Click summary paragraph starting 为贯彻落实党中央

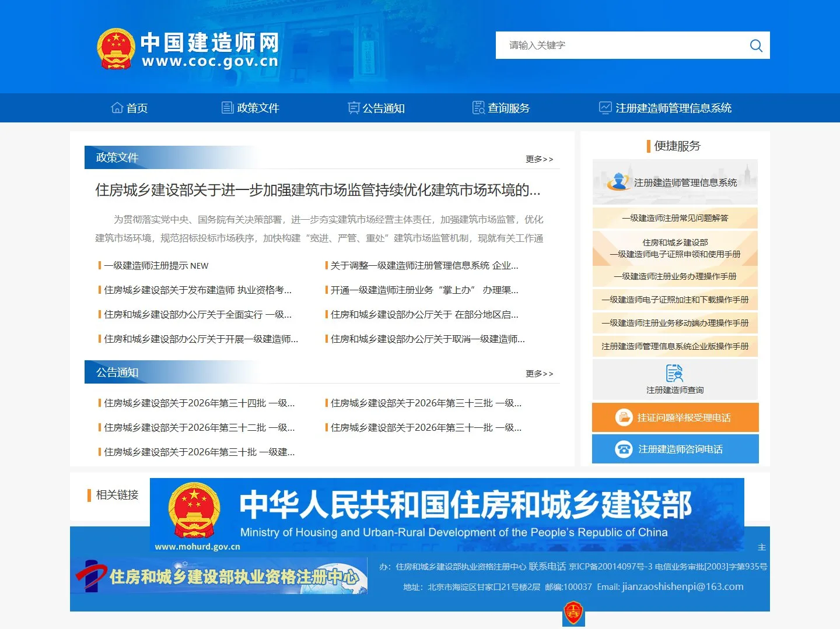pyautogui.click(x=320, y=229)
